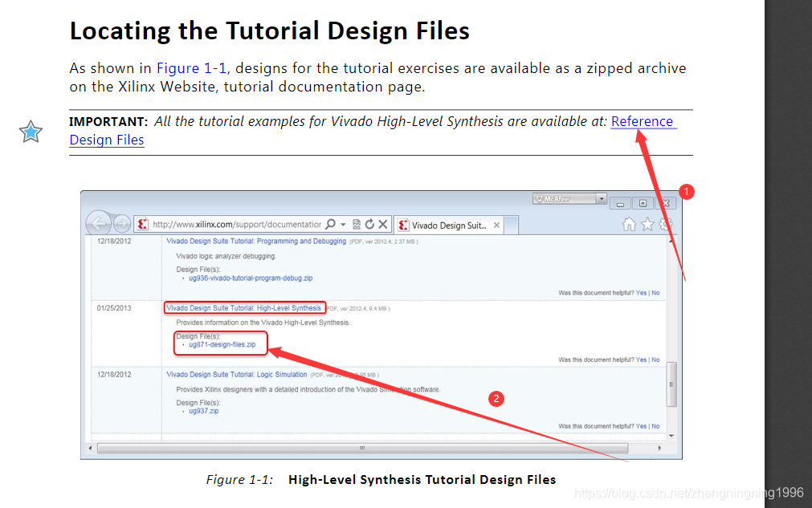Open the Figure 1-1 cross-reference link
This screenshot has width=812, height=508.
pyautogui.click(x=192, y=68)
